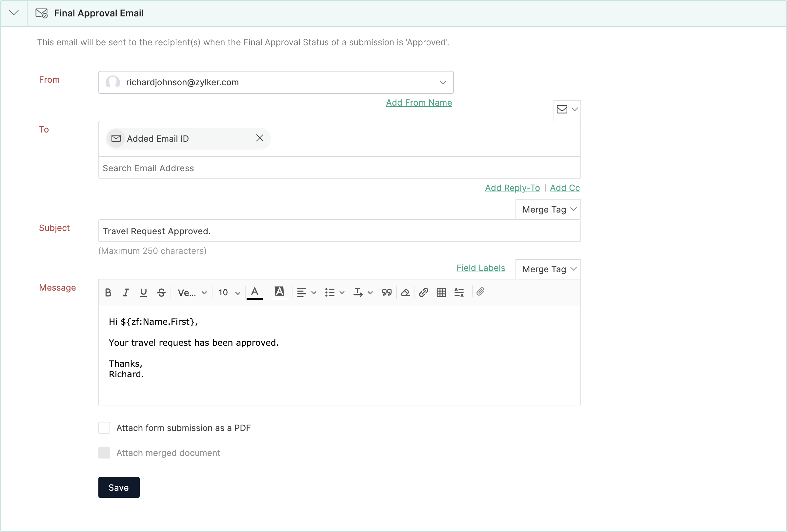Insert a table into the message

441,293
